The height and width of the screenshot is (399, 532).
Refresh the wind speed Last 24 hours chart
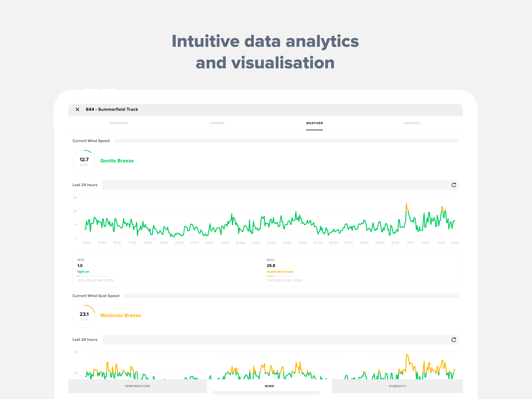[454, 185]
